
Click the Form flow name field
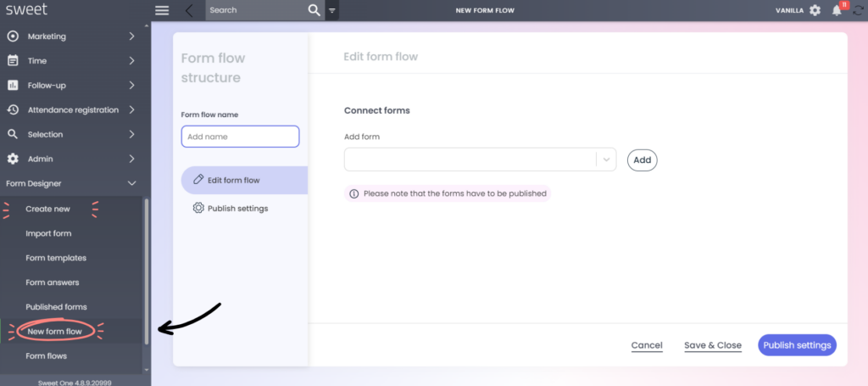point(240,137)
